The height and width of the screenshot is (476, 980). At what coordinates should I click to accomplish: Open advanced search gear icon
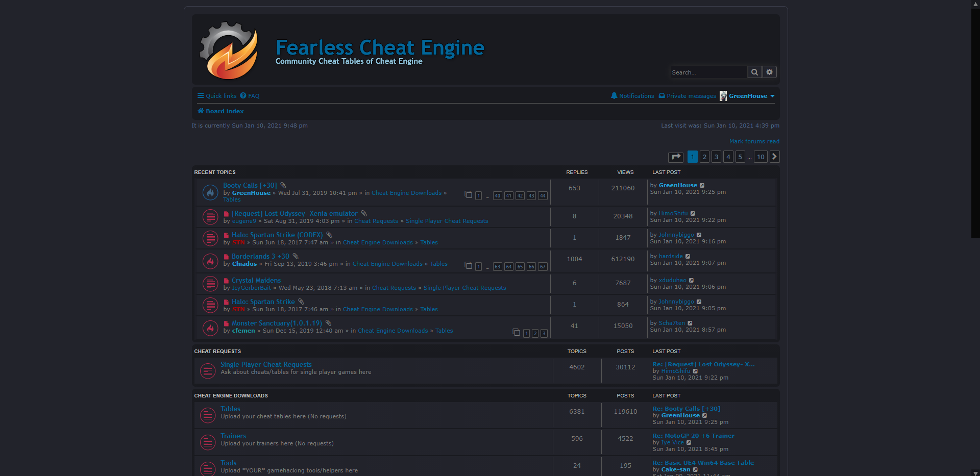(x=770, y=72)
